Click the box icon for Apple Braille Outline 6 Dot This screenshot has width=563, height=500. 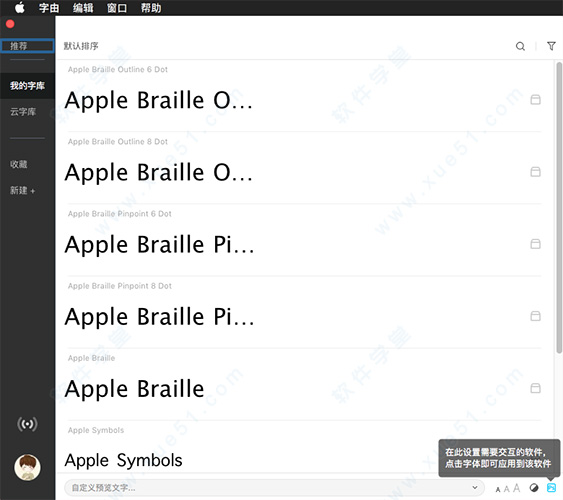point(535,100)
